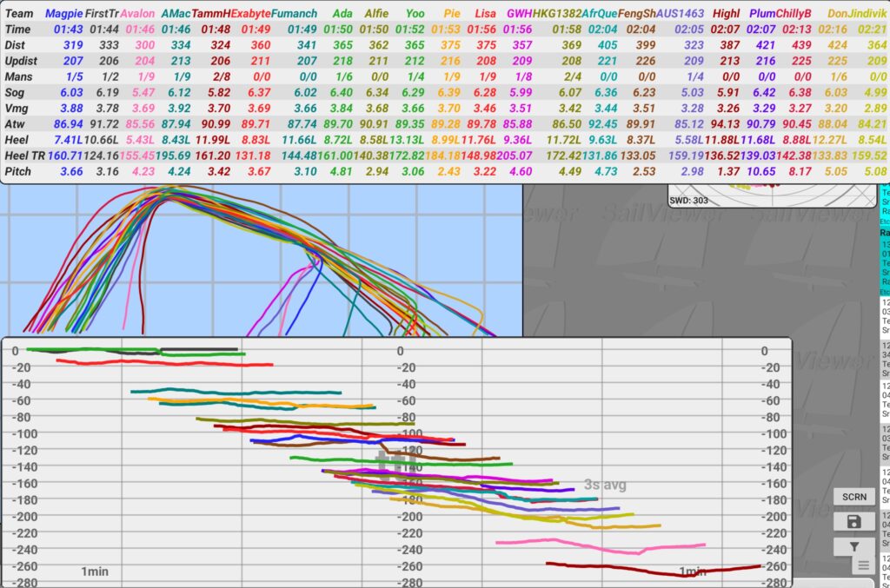Image resolution: width=890 pixels, height=588 pixels.
Task: Open the funnel filter icon
Action: (x=853, y=546)
